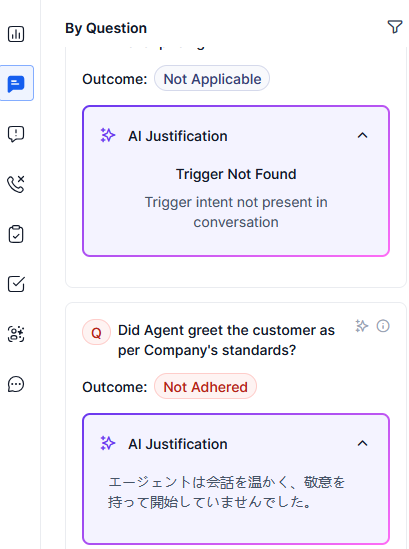Image resolution: width=409 pixels, height=549 pixels.
Task: Click the sparkle icon beside greeting question
Action: click(x=361, y=326)
